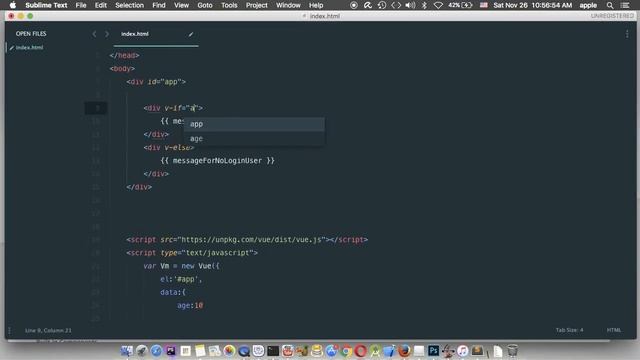Click the pencil icon next to the sidebar index.html
The height and width of the screenshot is (360, 640).
(12, 48)
